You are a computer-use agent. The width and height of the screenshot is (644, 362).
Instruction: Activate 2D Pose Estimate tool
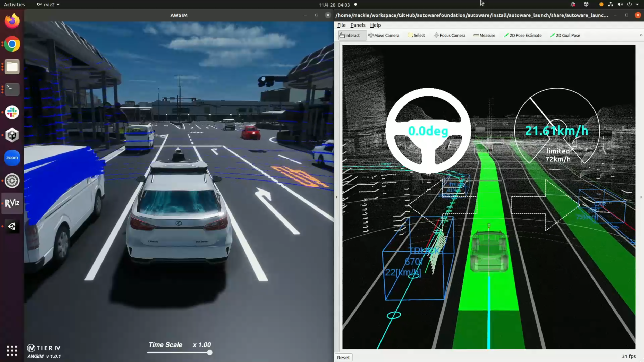coord(523,35)
